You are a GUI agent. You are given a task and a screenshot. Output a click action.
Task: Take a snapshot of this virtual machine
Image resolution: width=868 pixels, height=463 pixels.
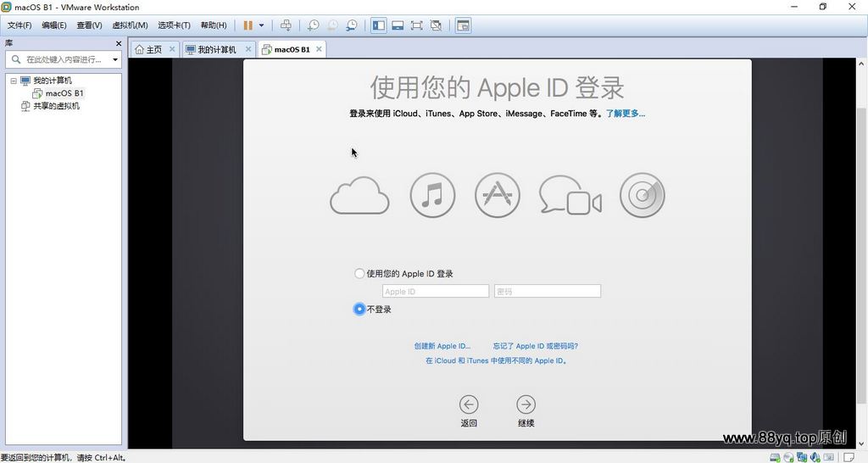(314, 25)
